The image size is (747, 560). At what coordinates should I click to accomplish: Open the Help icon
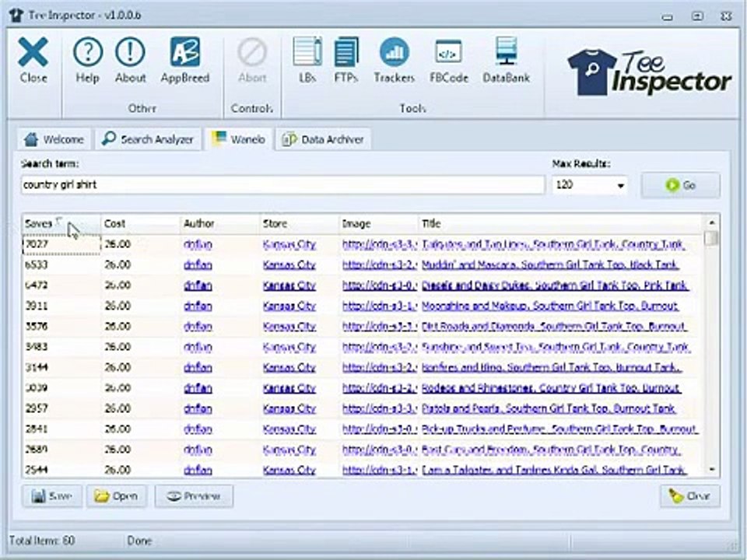click(x=88, y=61)
